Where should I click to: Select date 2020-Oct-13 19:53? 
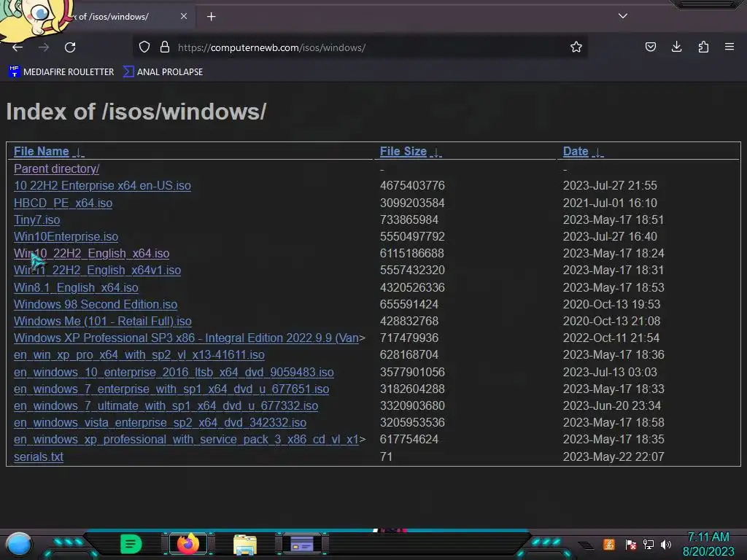pos(612,304)
